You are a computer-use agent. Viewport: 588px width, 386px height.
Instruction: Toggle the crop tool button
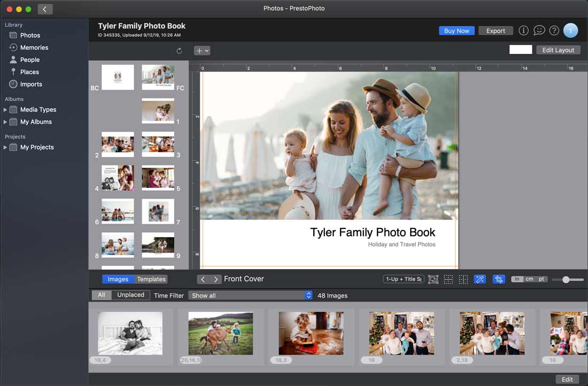[499, 279]
